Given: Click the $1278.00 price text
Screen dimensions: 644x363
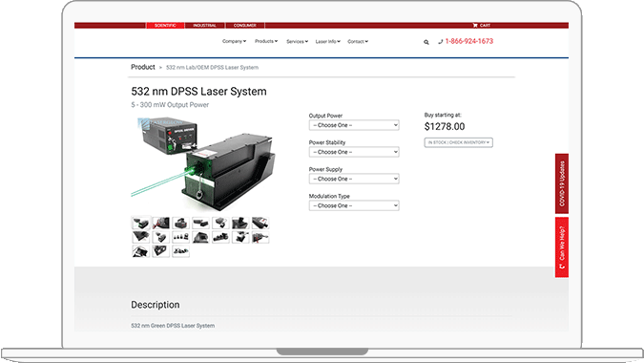Looking at the screenshot, I should coord(445,127).
